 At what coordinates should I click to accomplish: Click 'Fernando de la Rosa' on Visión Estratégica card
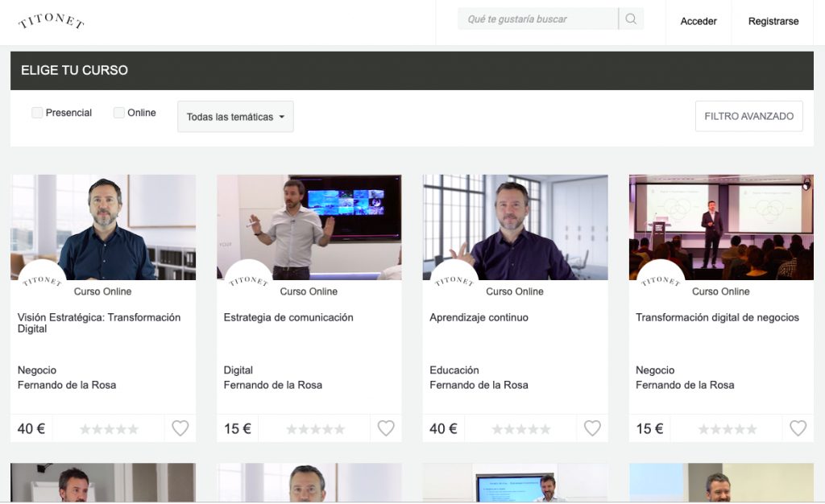click(x=67, y=385)
